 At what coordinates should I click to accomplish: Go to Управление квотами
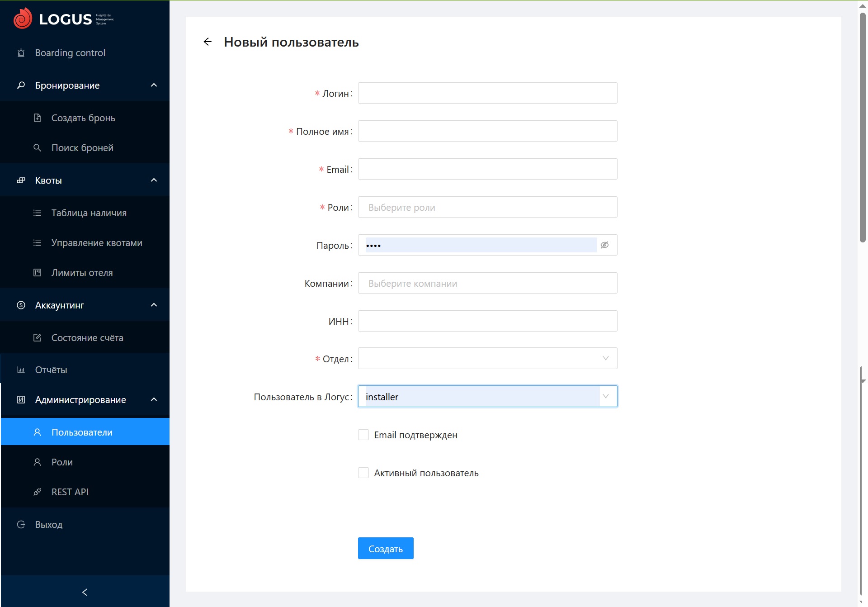coord(97,243)
